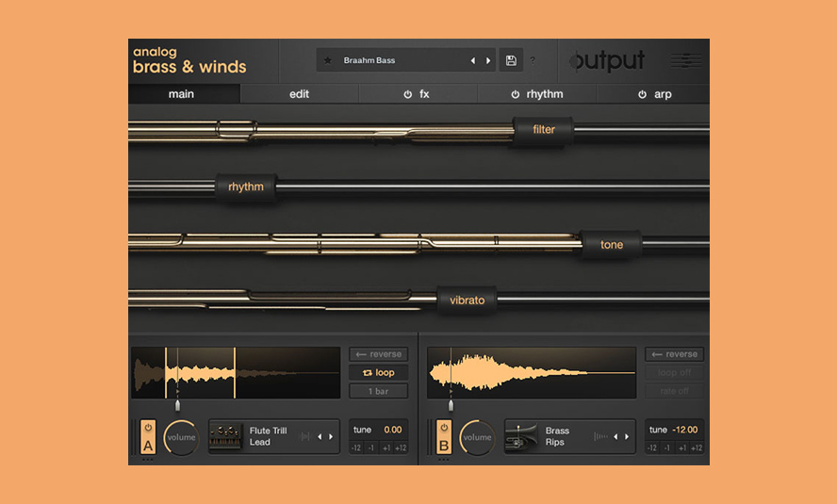Click synth thumbnail for Flute Trill Lead
This screenshot has height=504, width=837.
[224, 436]
